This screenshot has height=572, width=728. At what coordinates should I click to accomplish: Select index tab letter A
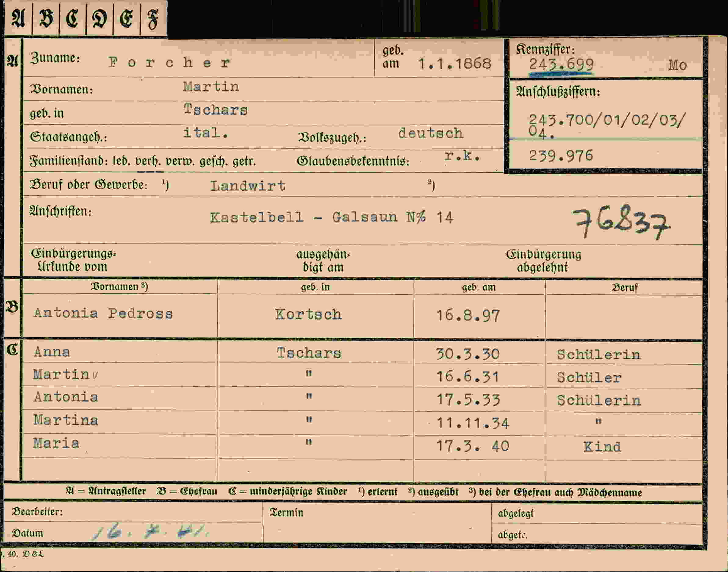[18, 18]
